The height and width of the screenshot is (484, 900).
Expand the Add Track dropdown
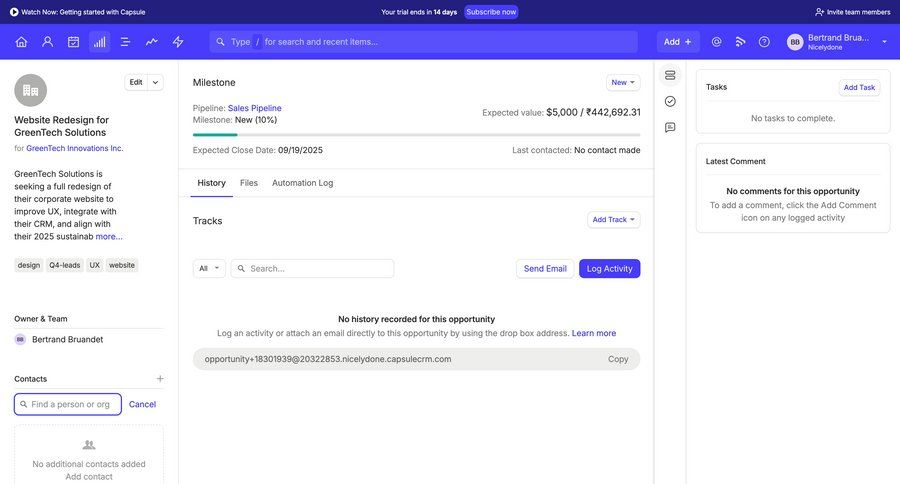614,220
